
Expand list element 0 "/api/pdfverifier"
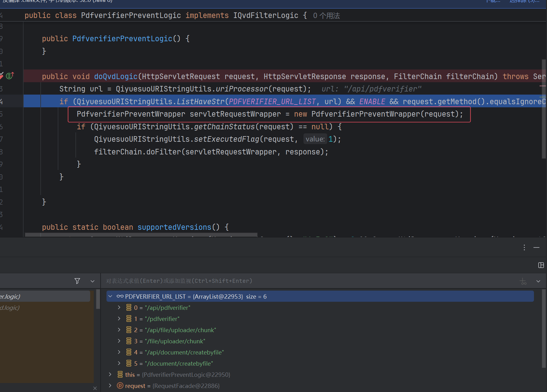119,308
